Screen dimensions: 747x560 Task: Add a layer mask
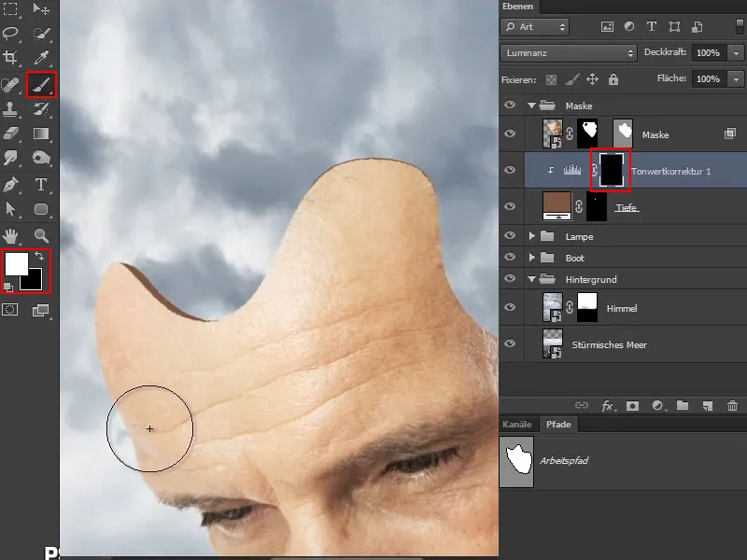coord(633,406)
